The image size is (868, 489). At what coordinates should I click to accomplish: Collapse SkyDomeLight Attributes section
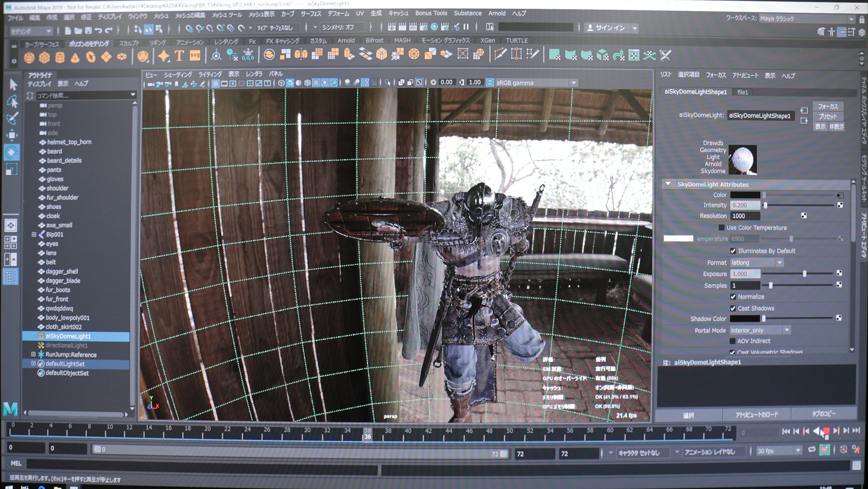(668, 184)
